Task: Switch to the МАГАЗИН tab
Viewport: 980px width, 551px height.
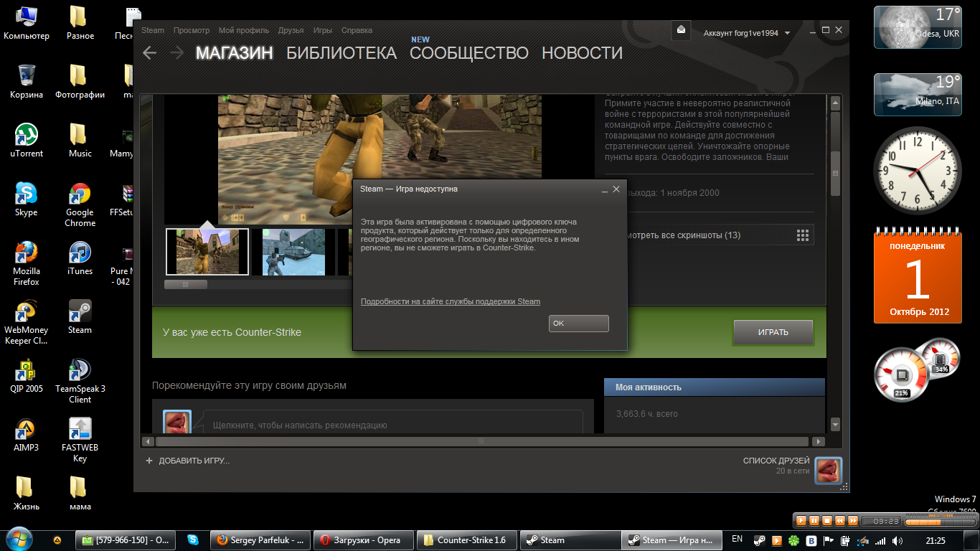Action: pos(235,53)
